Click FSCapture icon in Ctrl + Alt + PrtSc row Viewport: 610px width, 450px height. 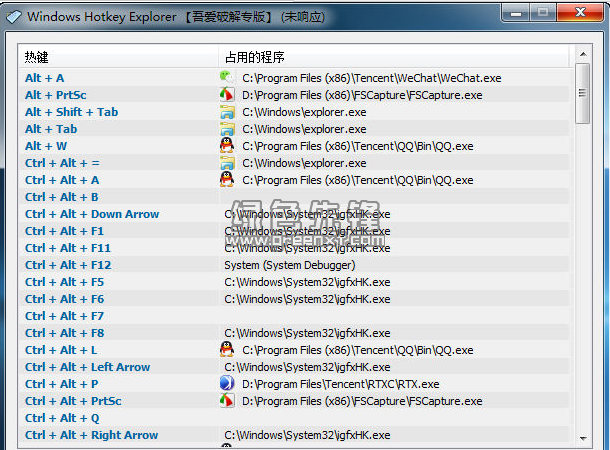[x=227, y=401]
